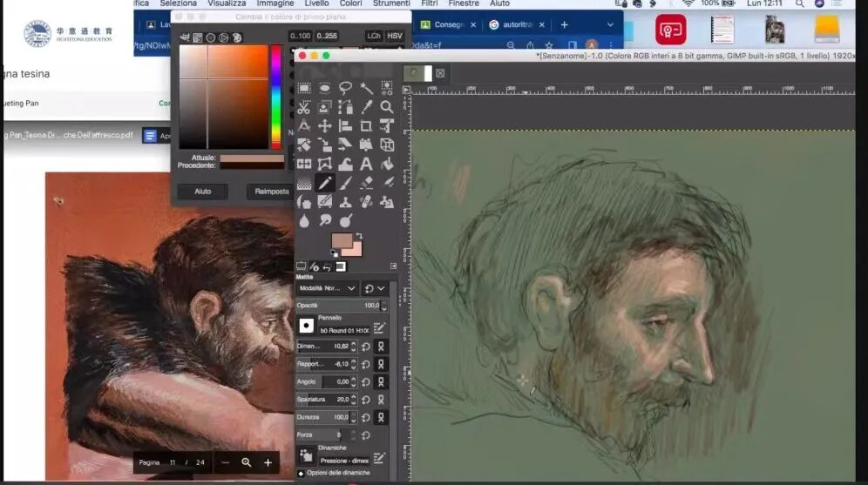This screenshot has width=868, height=485.
Task: Select the Free Select lasso tool
Action: coord(345,88)
